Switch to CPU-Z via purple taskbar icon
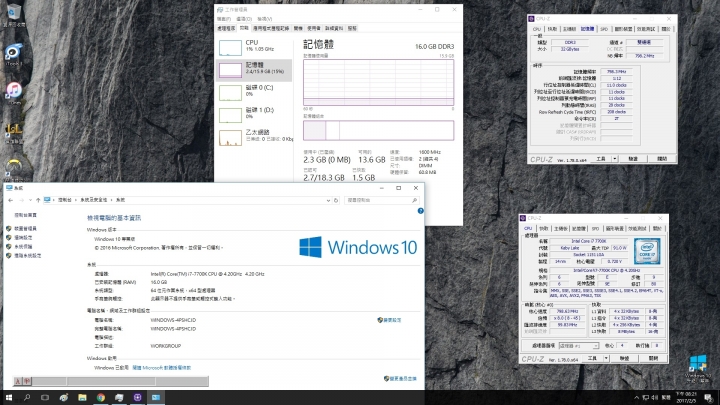This screenshot has width=720, height=405. (x=137, y=398)
